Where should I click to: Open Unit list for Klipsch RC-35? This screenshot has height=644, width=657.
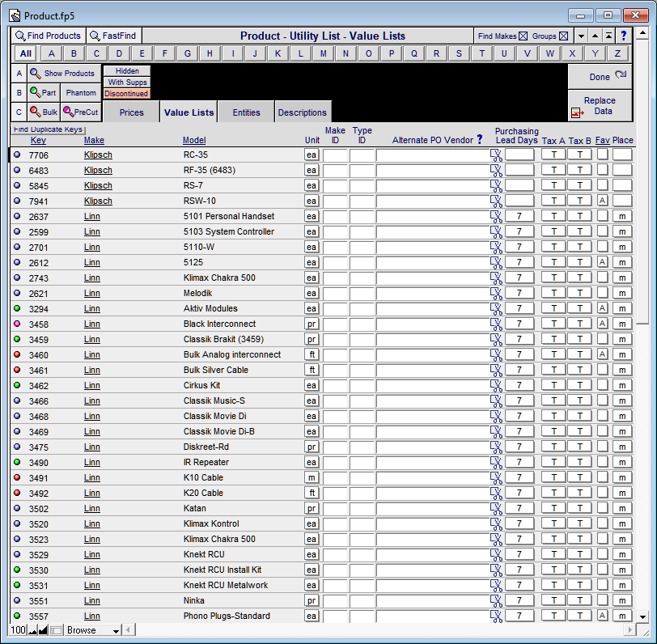pyautogui.click(x=312, y=155)
